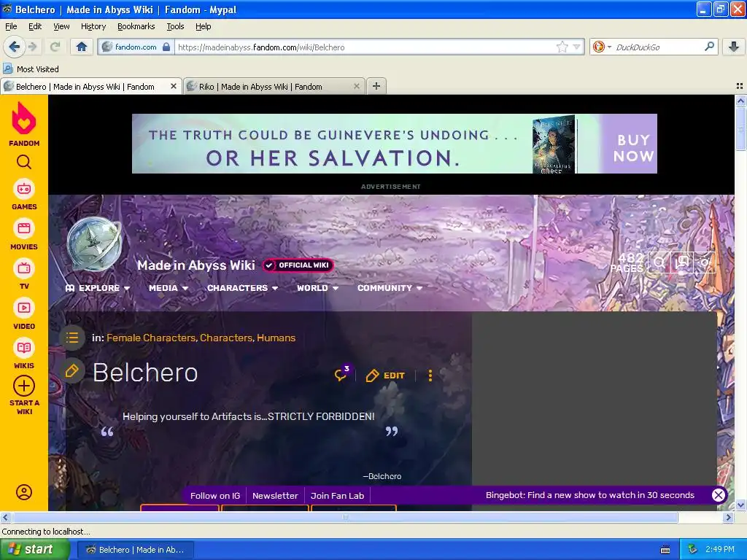Open the wiki header discussions icon
The image size is (747, 560).
[682, 262]
